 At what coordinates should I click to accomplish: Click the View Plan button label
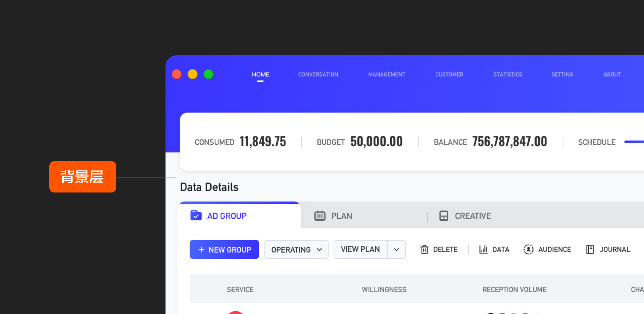[x=360, y=249]
